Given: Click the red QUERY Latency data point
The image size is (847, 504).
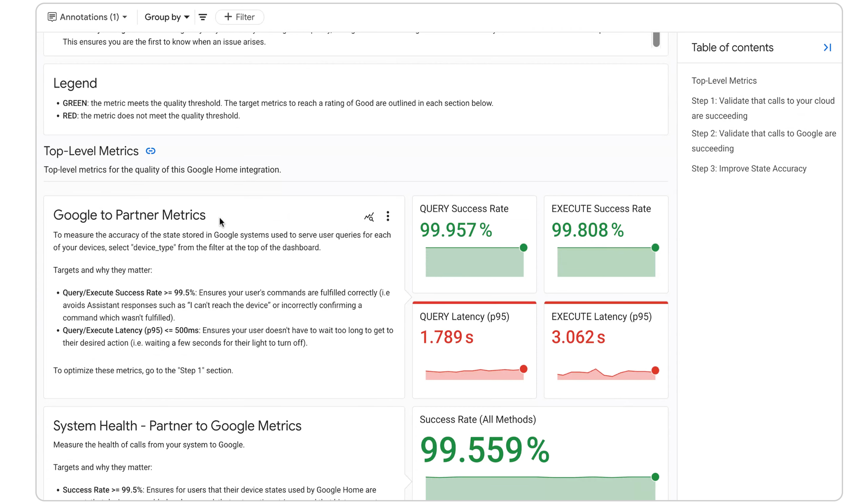Looking at the screenshot, I should [523, 369].
